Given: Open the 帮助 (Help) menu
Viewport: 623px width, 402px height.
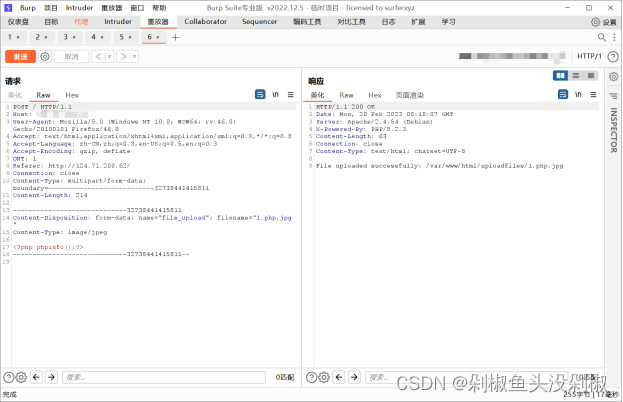Looking at the screenshot, I should click(159, 8).
